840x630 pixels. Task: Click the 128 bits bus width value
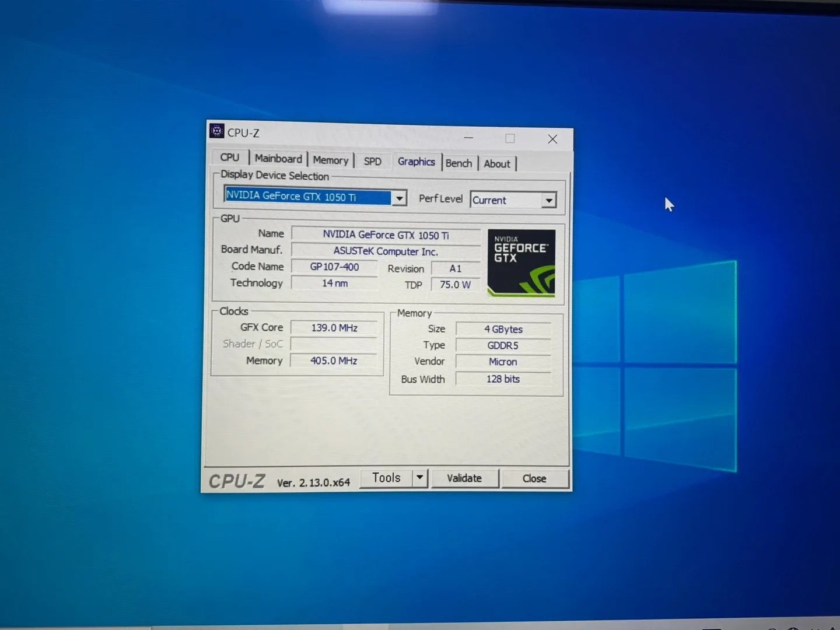tap(503, 379)
